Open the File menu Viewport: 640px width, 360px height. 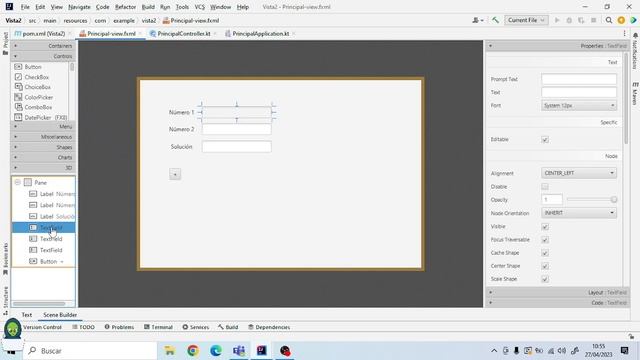[25, 7]
